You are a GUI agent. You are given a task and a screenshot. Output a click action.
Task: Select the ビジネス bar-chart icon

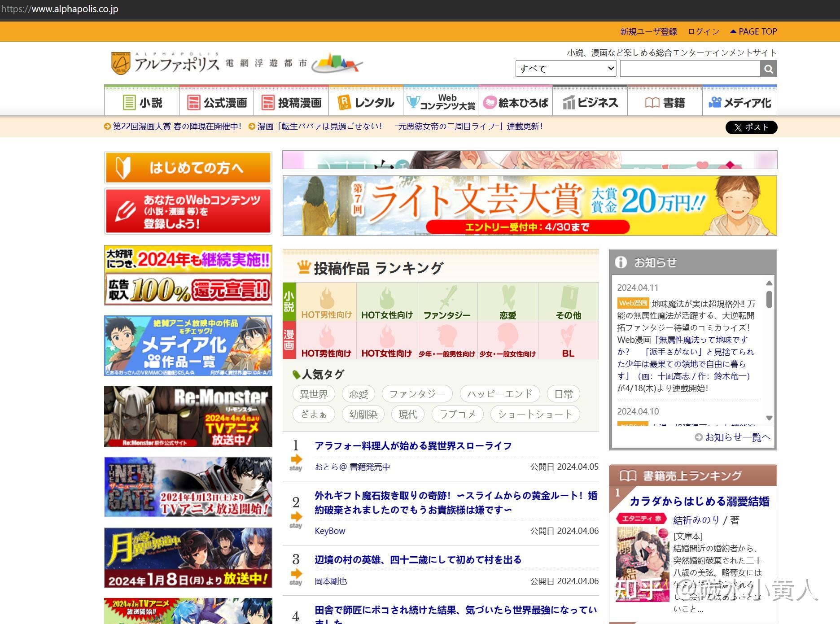[569, 102]
